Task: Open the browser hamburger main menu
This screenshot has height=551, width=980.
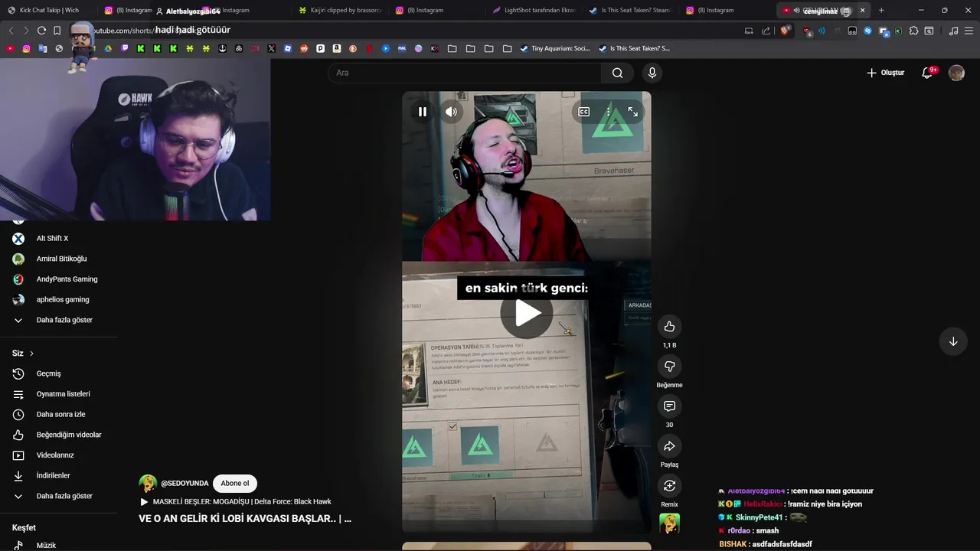Action: [x=969, y=31]
